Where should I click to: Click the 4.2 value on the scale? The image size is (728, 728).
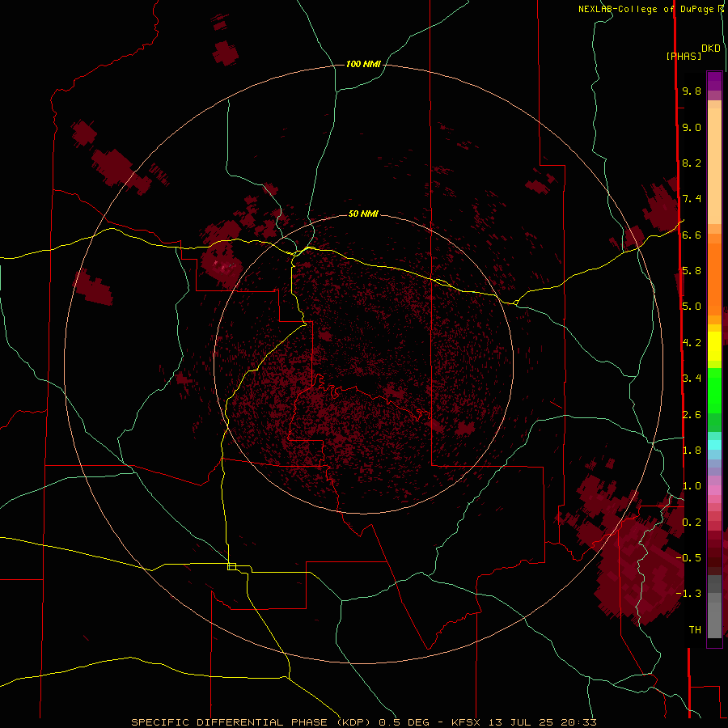tap(692, 343)
